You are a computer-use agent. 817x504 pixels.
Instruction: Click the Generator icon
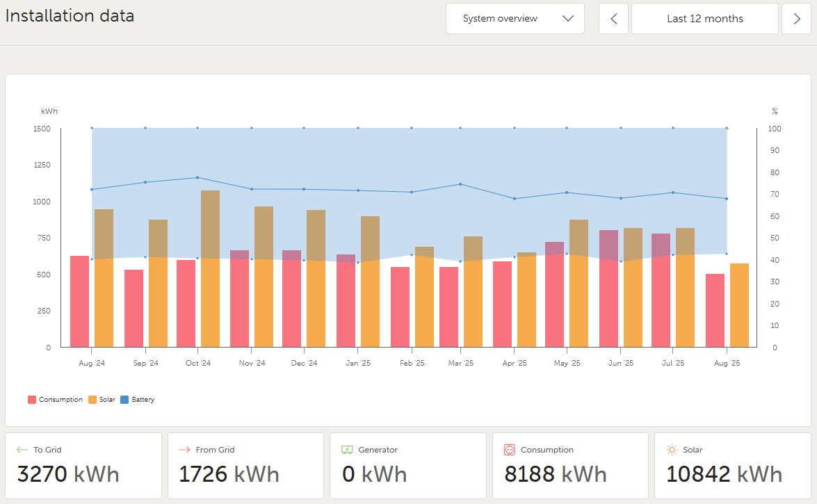(347, 450)
